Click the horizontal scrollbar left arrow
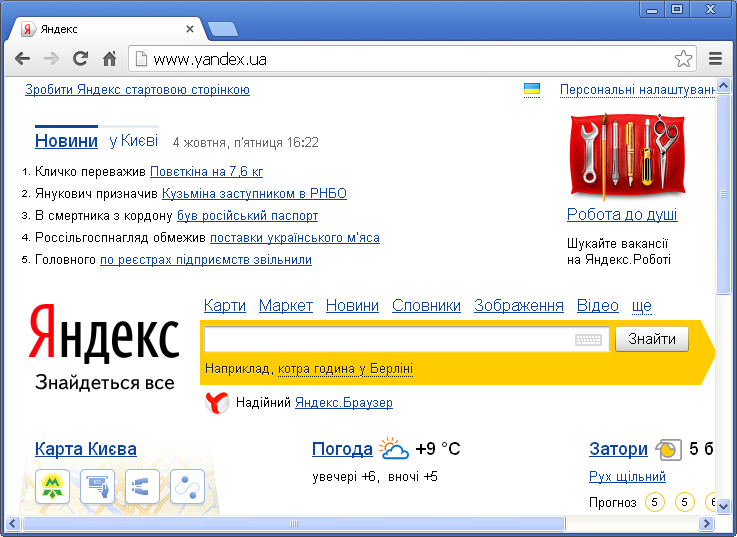The height and width of the screenshot is (537, 737). (12, 523)
